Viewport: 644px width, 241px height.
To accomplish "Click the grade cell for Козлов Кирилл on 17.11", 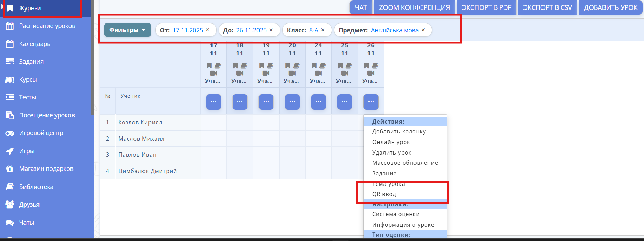I will coord(214,123).
